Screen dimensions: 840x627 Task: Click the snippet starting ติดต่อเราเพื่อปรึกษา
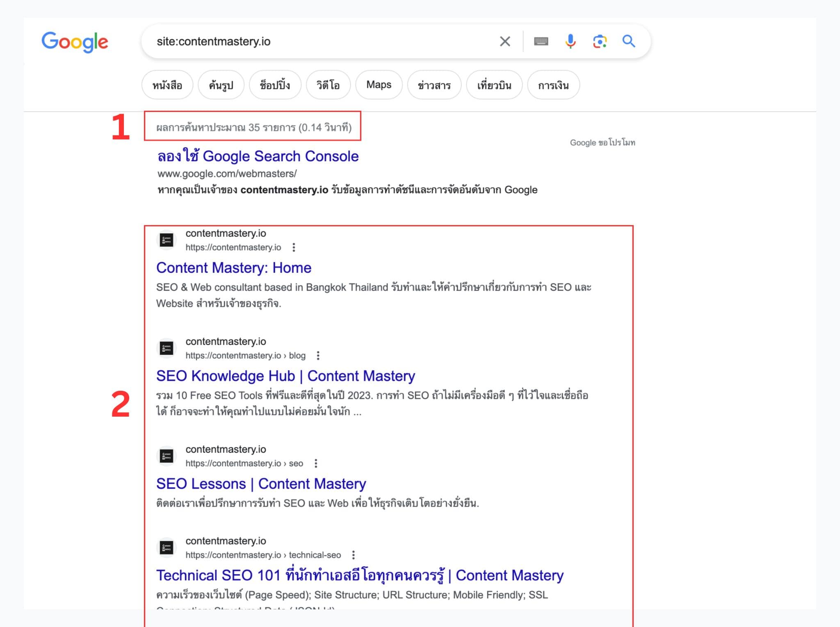point(317,503)
